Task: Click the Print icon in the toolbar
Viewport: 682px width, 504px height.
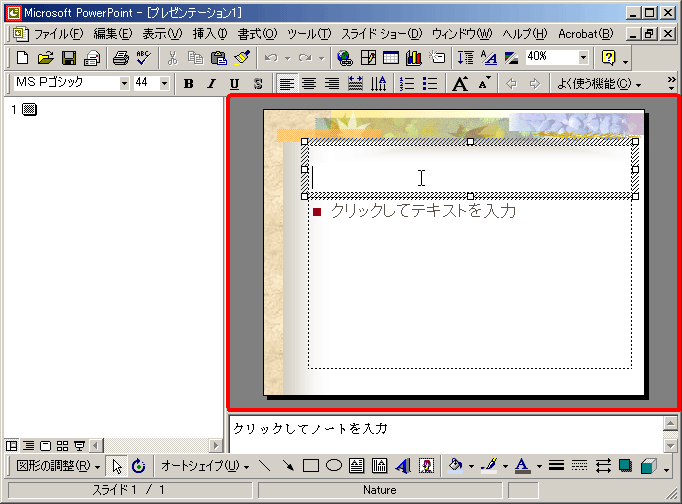Action: (120, 58)
